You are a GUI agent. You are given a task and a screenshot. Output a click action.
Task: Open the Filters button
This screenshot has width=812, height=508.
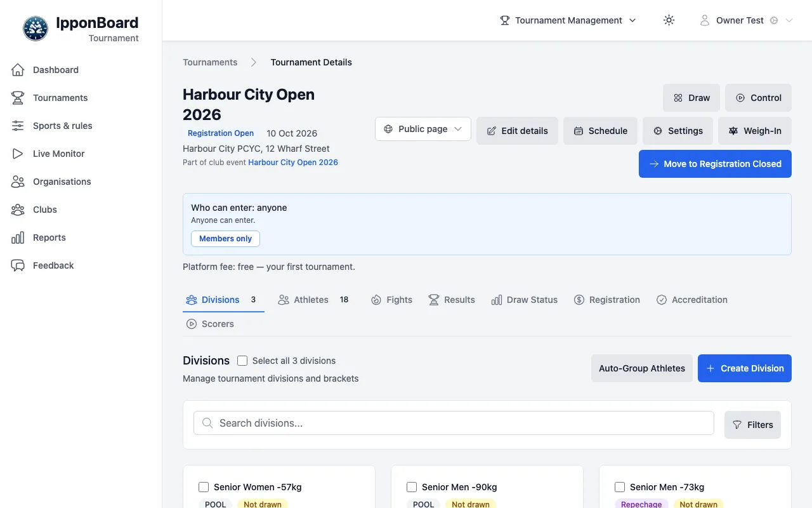(752, 425)
